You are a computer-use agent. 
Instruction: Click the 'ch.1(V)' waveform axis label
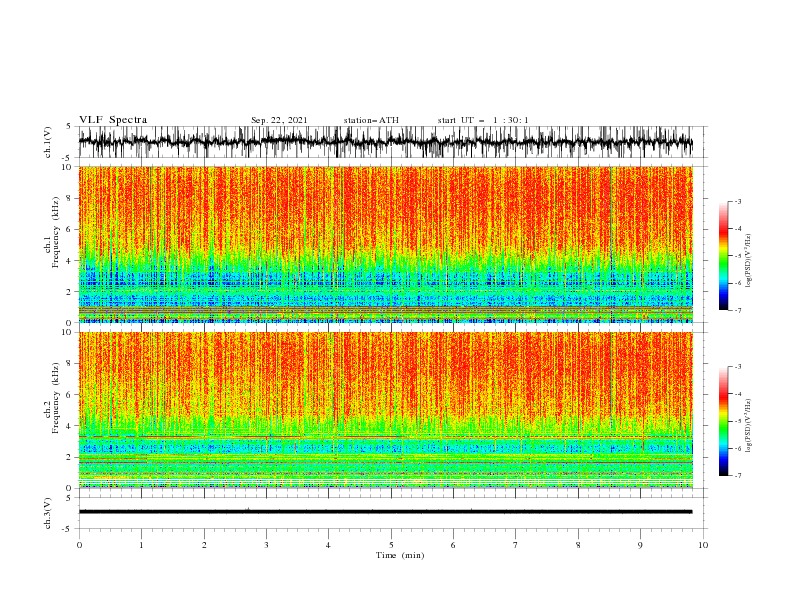(48, 142)
